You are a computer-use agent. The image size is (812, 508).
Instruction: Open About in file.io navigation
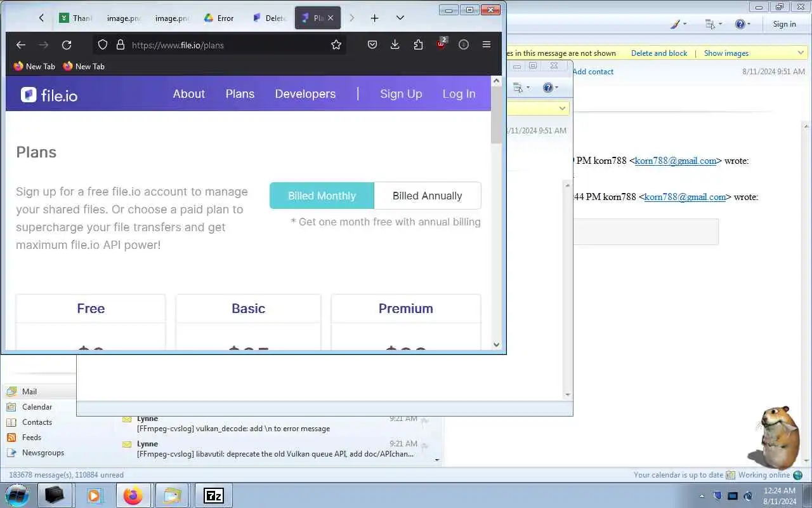189,94
